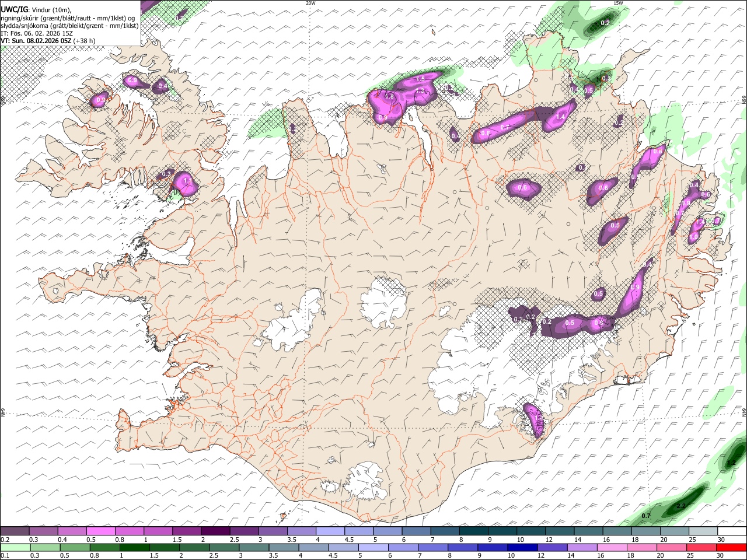Click the '1.8' snowfall value on the map

[390, 97]
